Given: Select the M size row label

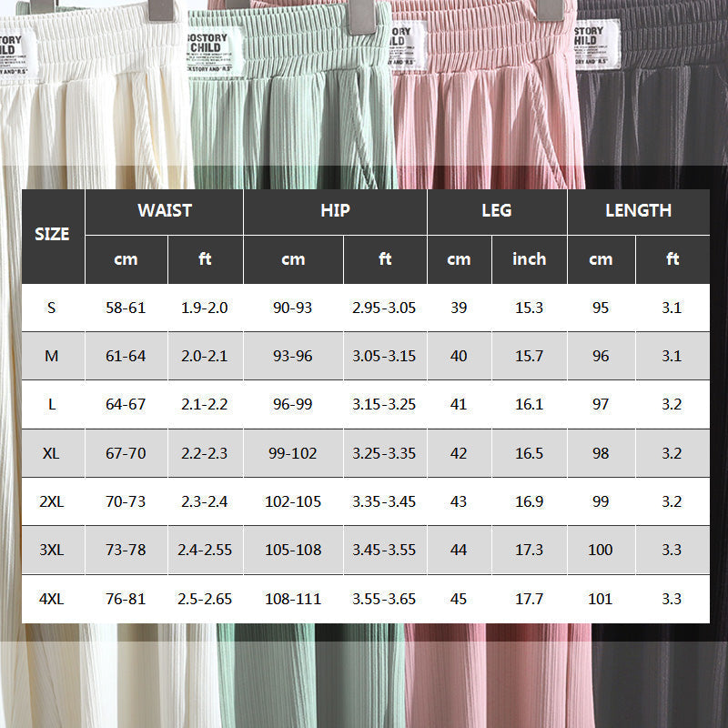Looking at the screenshot, I should (x=52, y=356).
